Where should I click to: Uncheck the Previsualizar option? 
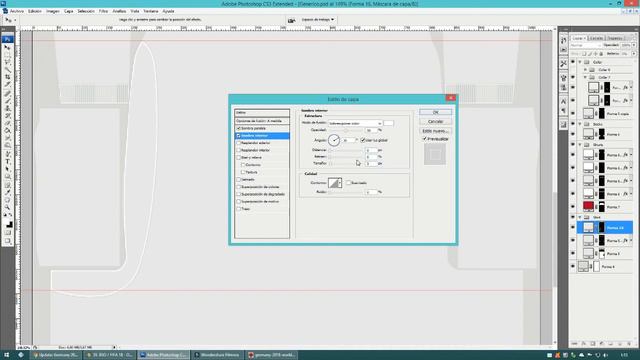[x=424, y=139]
